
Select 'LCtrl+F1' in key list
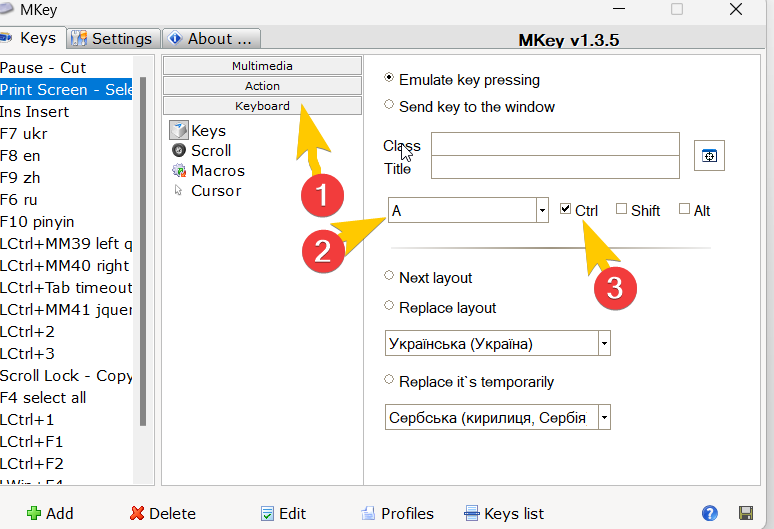pyautogui.click(x=66, y=441)
